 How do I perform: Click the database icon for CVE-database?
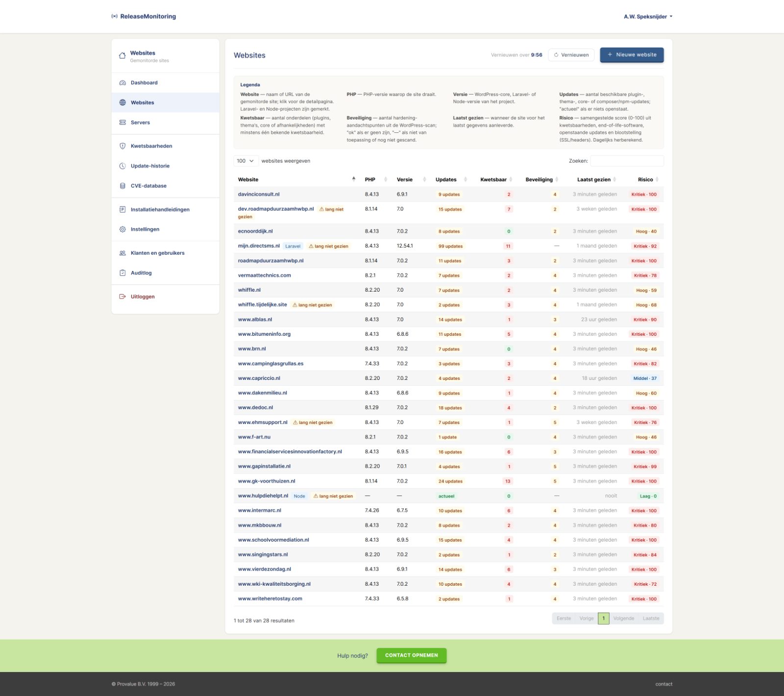coord(122,186)
